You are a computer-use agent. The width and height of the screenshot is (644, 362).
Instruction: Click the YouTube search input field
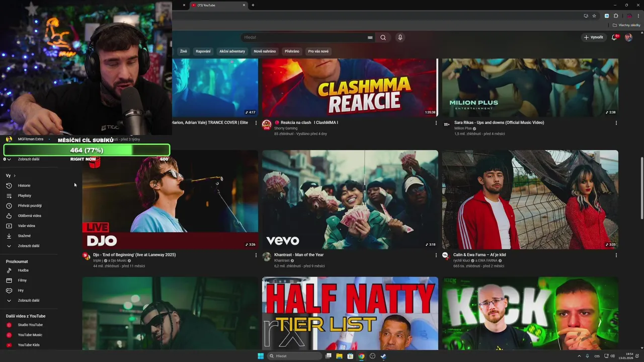(305, 37)
